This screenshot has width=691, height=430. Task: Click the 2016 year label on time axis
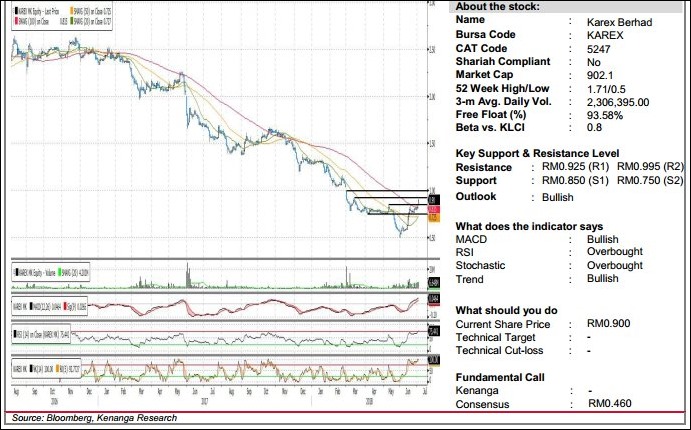click(x=54, y=401)
